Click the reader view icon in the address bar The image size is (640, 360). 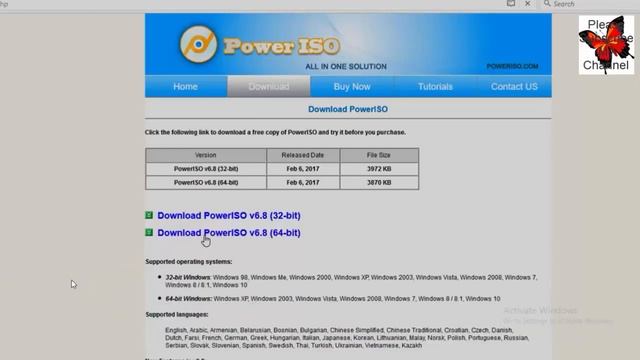coord(511,3)
